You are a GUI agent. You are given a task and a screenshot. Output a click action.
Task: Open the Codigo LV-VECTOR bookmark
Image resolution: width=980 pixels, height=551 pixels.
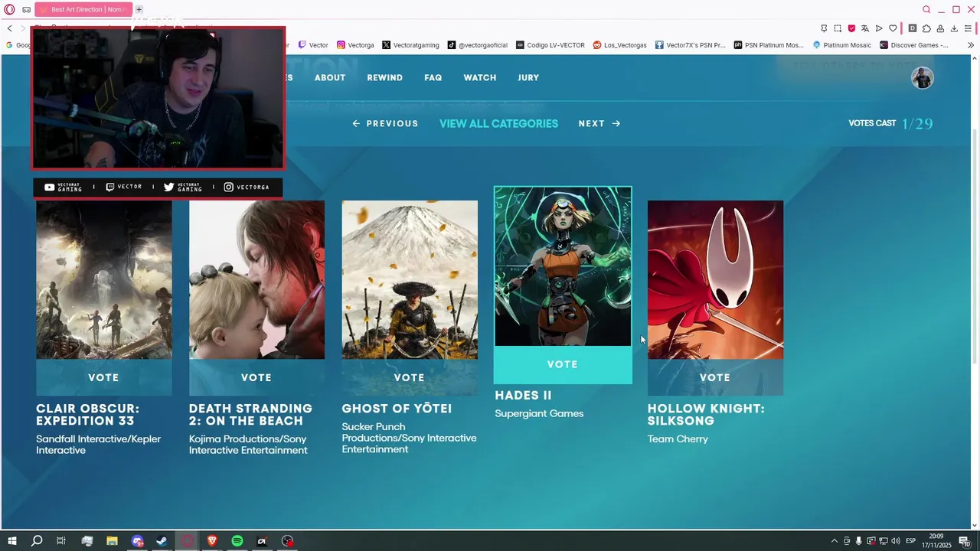pyautogui.click(x=550, y=45)
